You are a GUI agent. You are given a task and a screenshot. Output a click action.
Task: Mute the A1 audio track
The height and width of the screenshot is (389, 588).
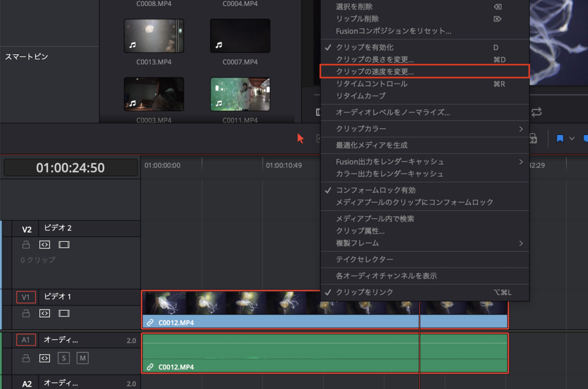coord(83,358)
